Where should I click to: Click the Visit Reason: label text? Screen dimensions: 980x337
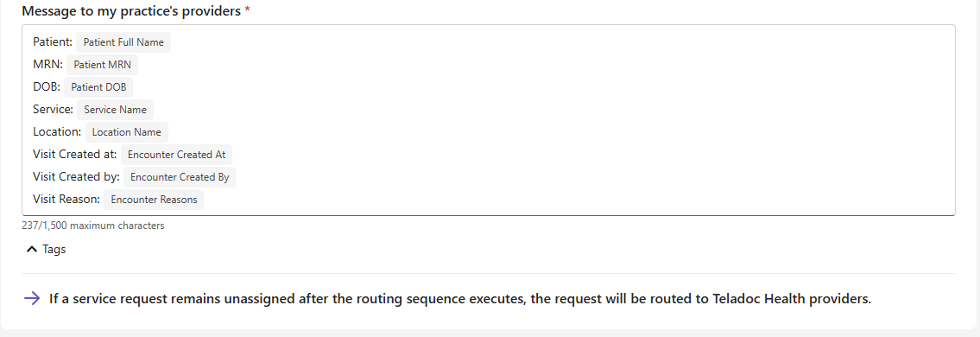pyautogui.click(x=66, y=200)
